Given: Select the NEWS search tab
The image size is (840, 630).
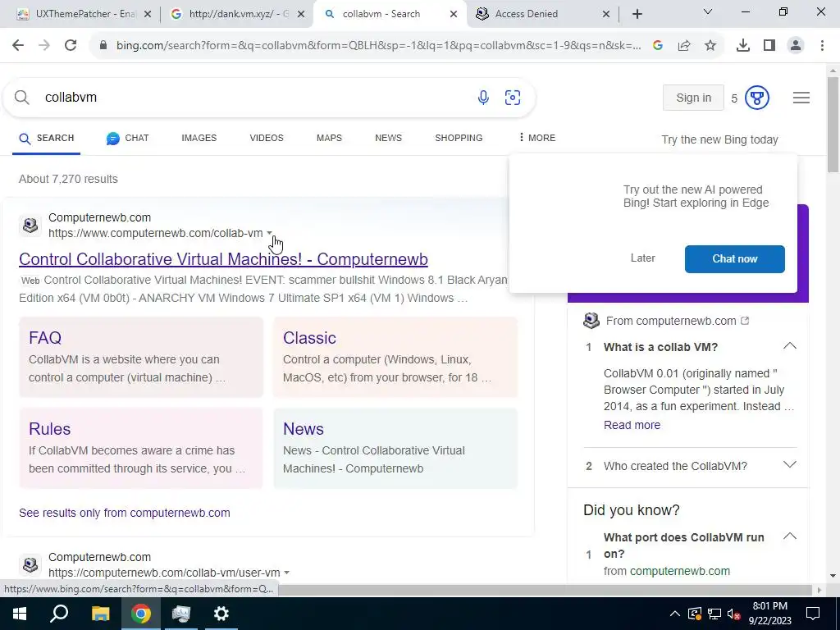Looking at the screenshot, I should click(388, 138).
